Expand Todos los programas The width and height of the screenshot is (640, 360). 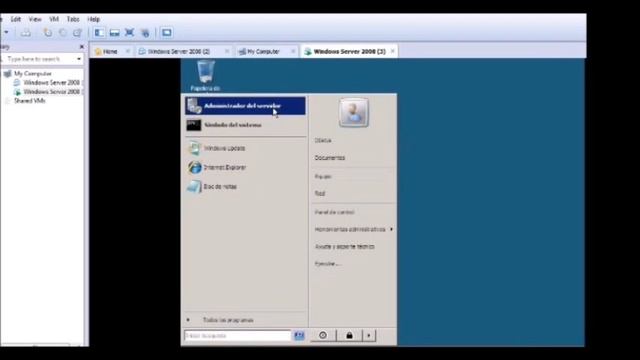pos(228,320)
